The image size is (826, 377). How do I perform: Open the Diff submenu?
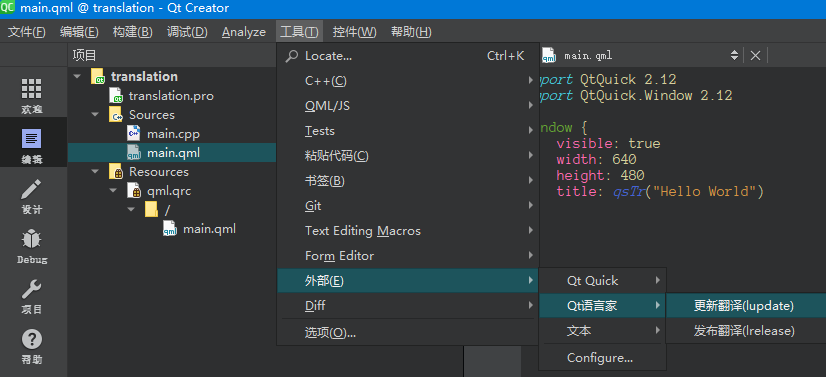(x=408, y=306)
